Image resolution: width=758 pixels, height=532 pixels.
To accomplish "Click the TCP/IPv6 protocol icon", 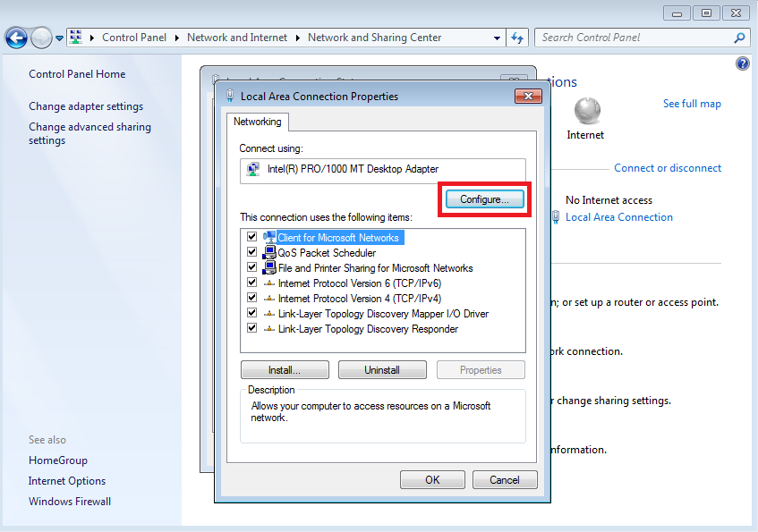I will (x=269, y=283).
